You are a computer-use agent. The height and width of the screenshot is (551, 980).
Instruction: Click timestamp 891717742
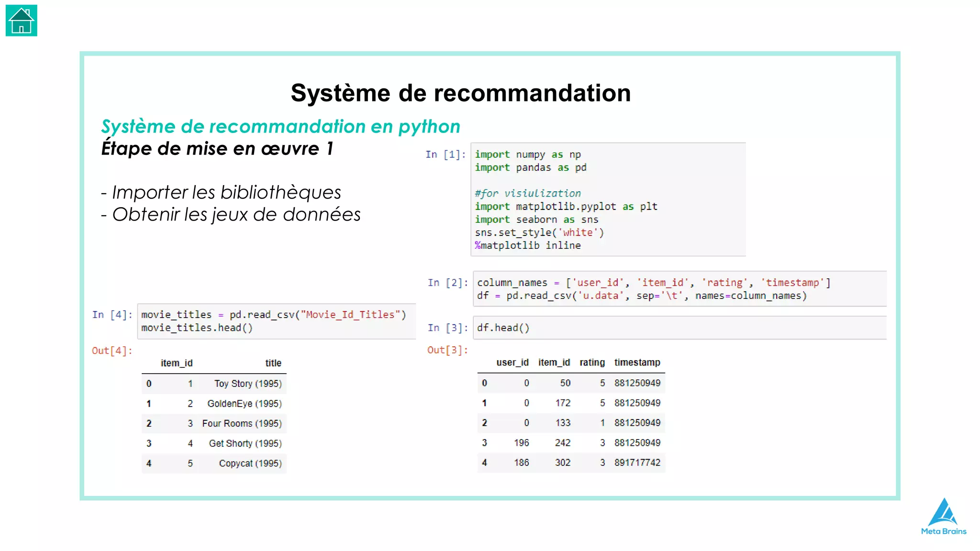click(637, 463)
